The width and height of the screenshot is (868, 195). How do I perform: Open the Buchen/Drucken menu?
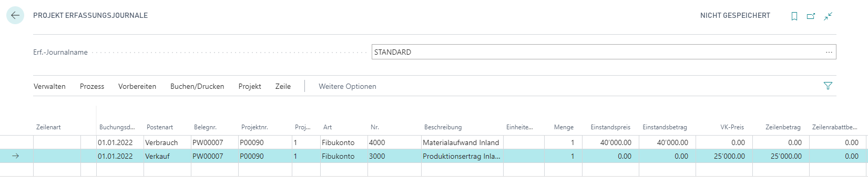pos(197,86)
